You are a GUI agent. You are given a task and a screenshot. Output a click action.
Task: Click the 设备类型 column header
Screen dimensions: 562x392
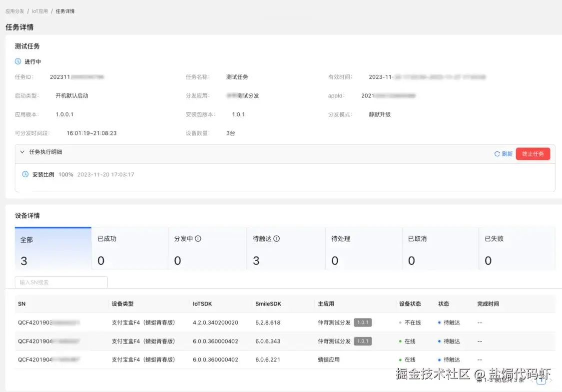click(x=122, y=304)
